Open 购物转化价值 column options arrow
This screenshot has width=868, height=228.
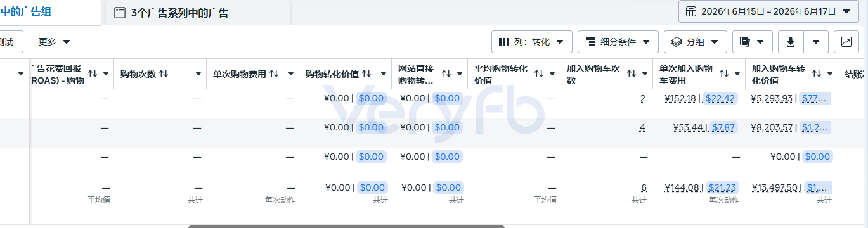click(383, 74)
